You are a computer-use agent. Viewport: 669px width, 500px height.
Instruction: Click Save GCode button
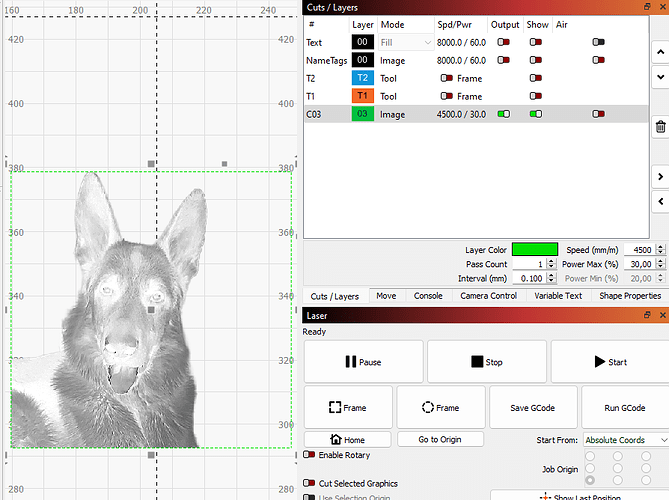(533, 407)
